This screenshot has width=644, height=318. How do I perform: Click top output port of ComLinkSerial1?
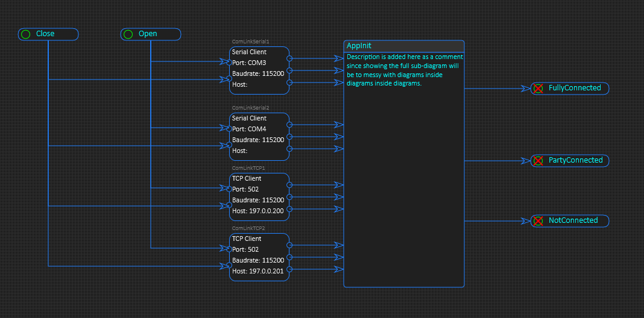(x=289, y=58)
